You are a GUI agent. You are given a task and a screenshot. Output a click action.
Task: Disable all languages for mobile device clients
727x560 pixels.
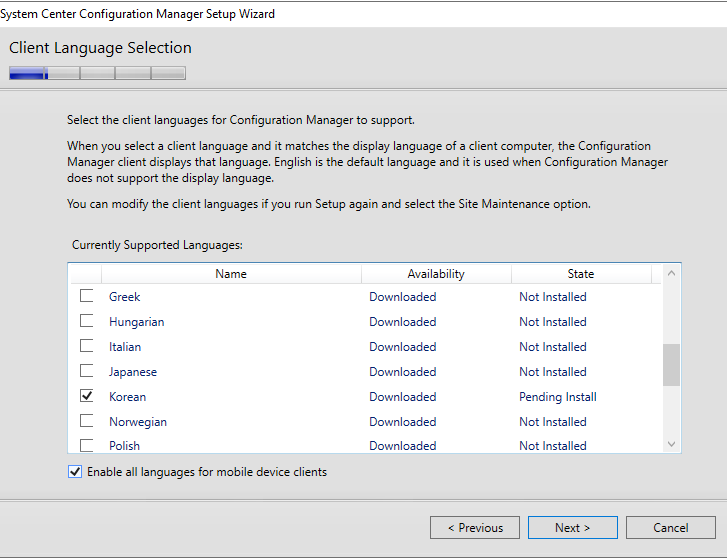pos(75,472)
